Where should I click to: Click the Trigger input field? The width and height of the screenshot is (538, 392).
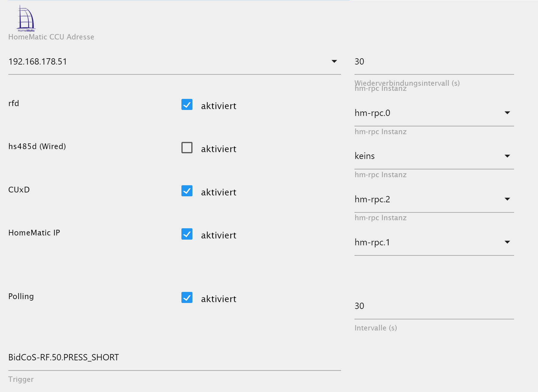[x=174, y=358]
